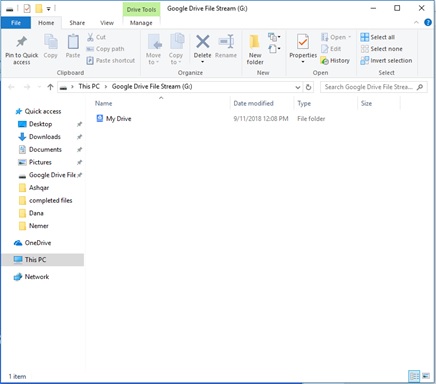
Task: Expand the address bar history dropdown
Action: tap(298, 87)
